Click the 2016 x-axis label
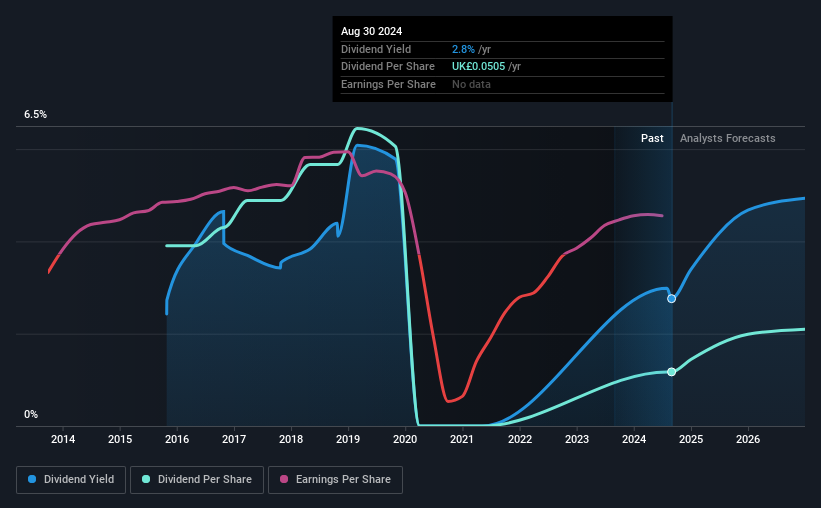Screen dimensions: 821x508 (x=177, y=439)
